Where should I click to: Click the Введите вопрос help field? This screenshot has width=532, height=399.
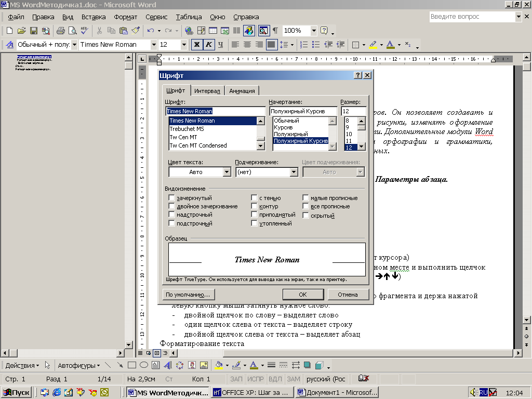[472, 16]
